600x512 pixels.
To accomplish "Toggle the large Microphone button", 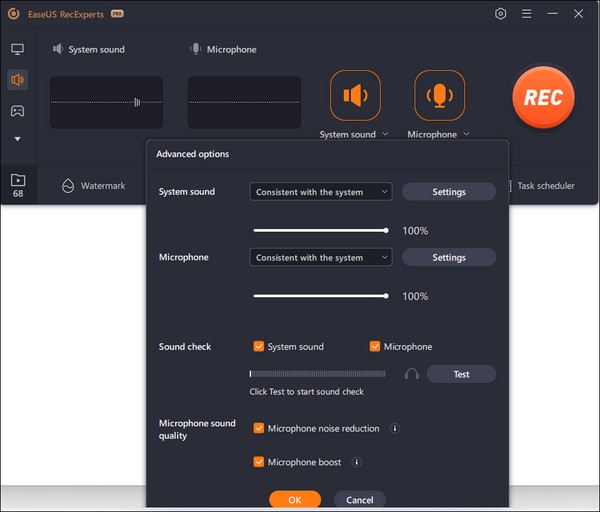I will [x=439, y=95].
